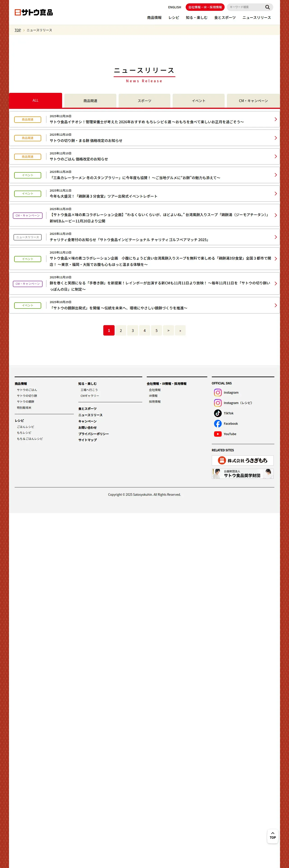Click last page » button

coord(180,330)
